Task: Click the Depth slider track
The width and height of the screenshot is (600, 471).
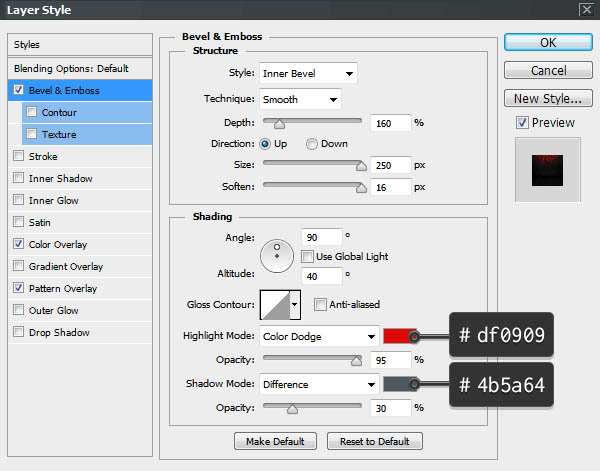Action: [312, 124]
